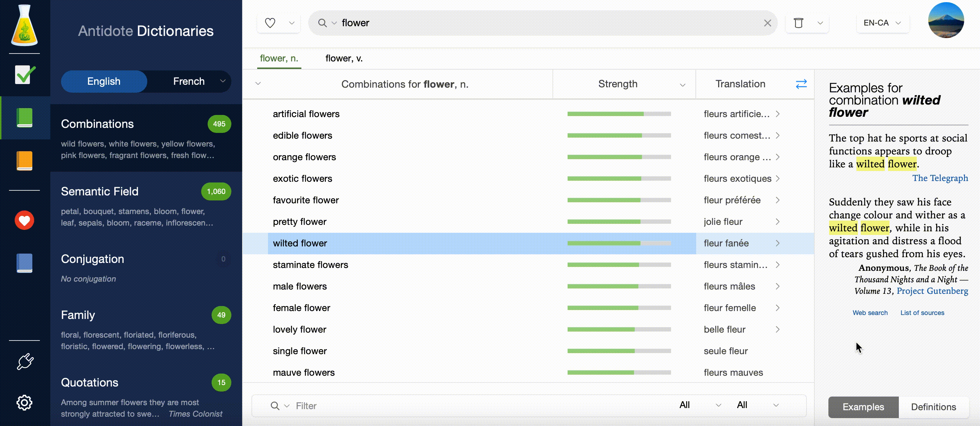Click the Web search link

(870, 312)
